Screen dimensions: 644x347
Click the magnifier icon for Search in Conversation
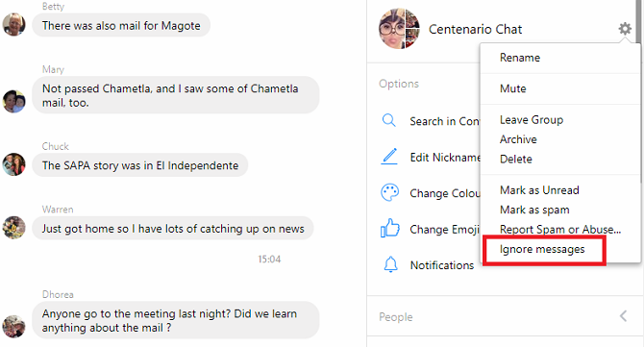[388, 121]
